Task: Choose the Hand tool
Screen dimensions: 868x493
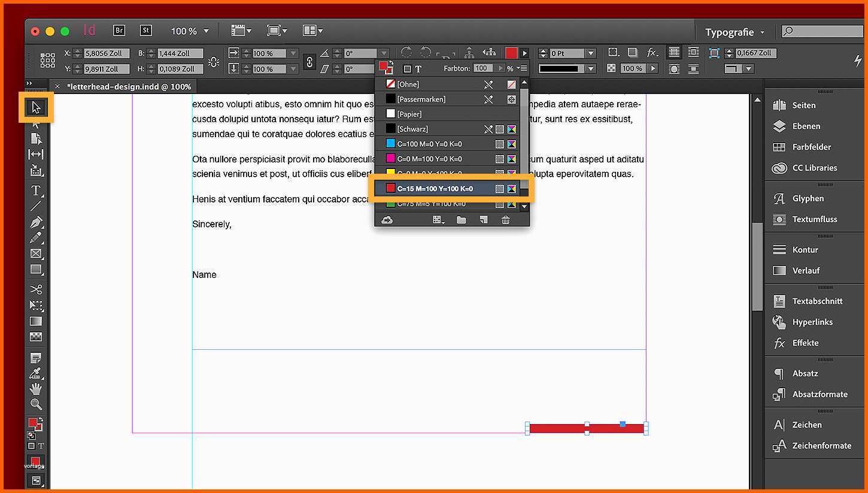Action: click(36, 389)
